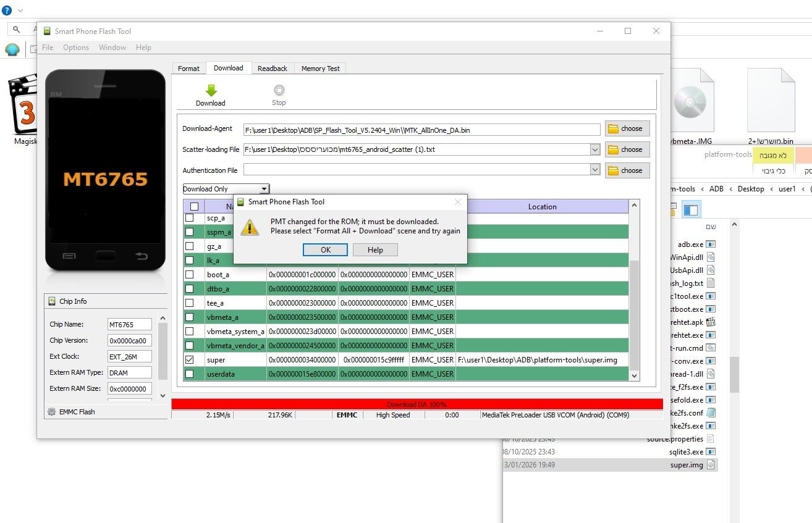Click the warning triangle icon in dialog
The width and height of the screenshot is (812, 523).
click(249, 226)
